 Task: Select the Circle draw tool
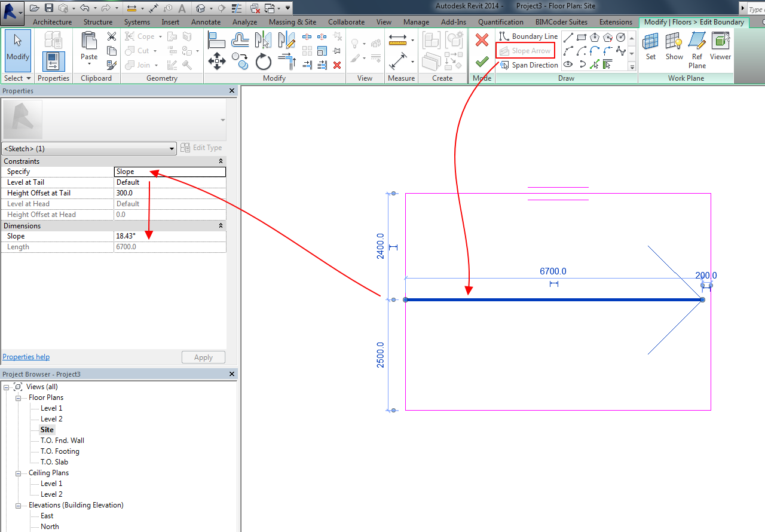pos(620,36)
